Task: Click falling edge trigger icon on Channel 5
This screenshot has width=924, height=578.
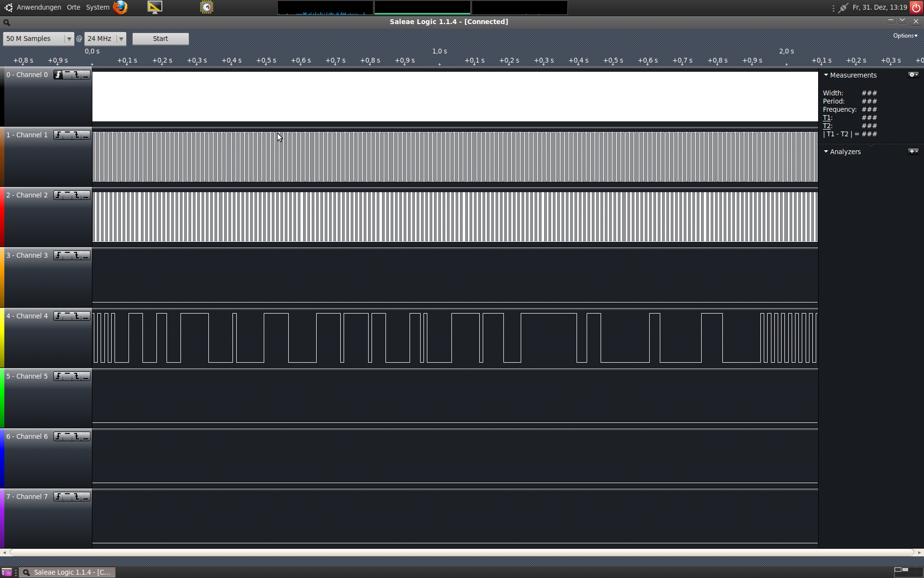Action: [77, 376]
